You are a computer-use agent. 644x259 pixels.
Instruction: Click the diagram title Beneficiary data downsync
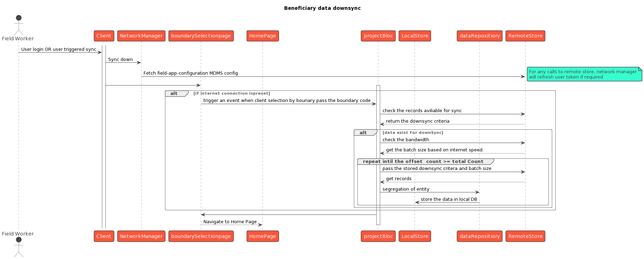322,8
